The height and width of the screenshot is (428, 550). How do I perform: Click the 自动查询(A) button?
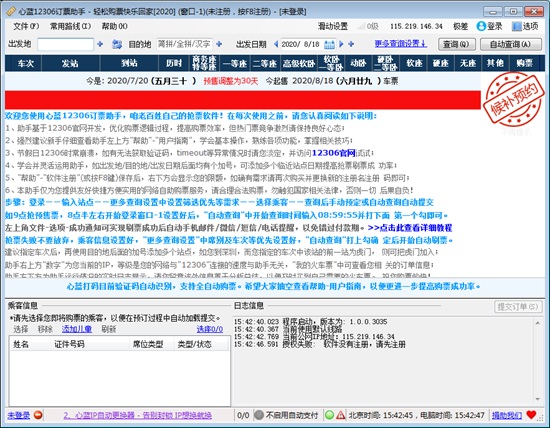pos(510,44)
